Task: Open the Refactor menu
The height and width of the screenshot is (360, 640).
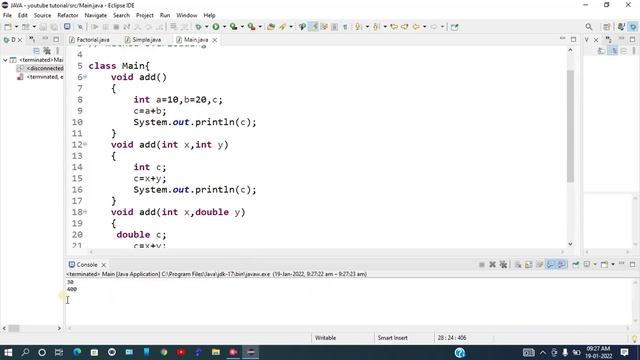Action: pos(68,15)
